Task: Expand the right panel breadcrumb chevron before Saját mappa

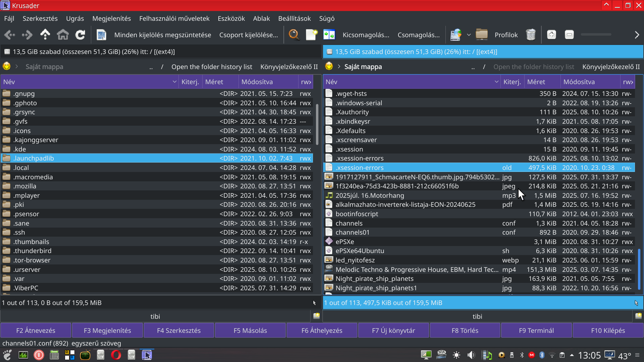Action: click(x=339, y=66)
